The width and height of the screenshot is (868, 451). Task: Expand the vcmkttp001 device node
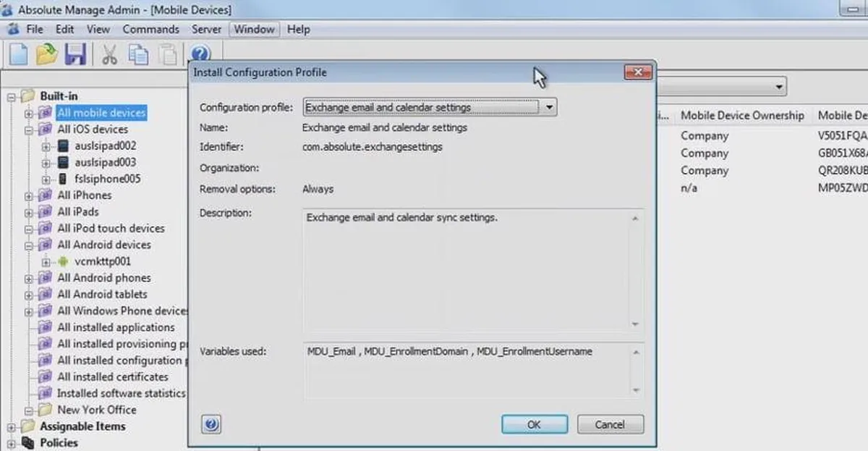click(47, 261)
